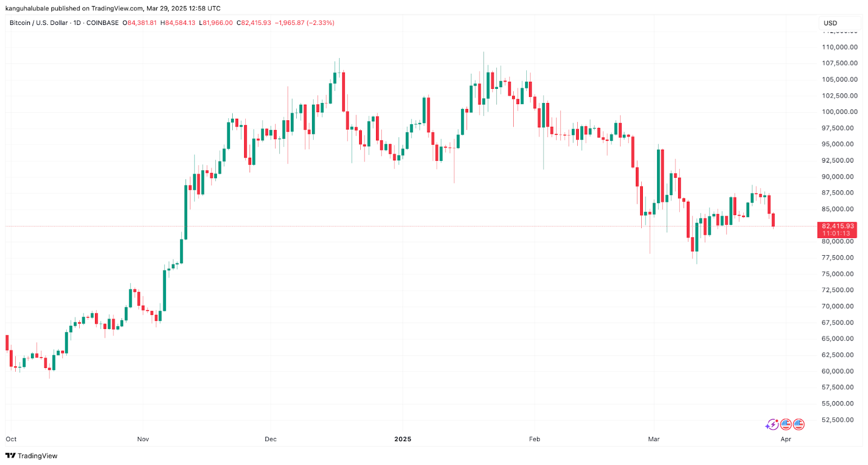This screenshot has width=868, height=465.
Task: Click the red 82,415.93 current price label
Action: 837,226
